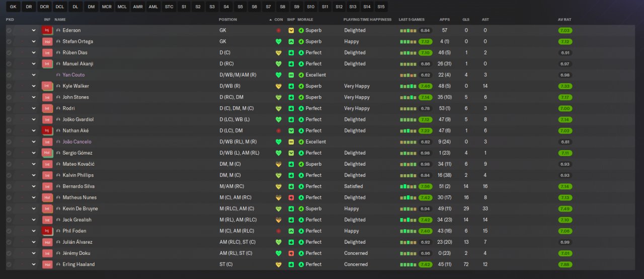Toggle the picked checkbox for Jack Grealish
644x279 pixels.
[9, 220]
